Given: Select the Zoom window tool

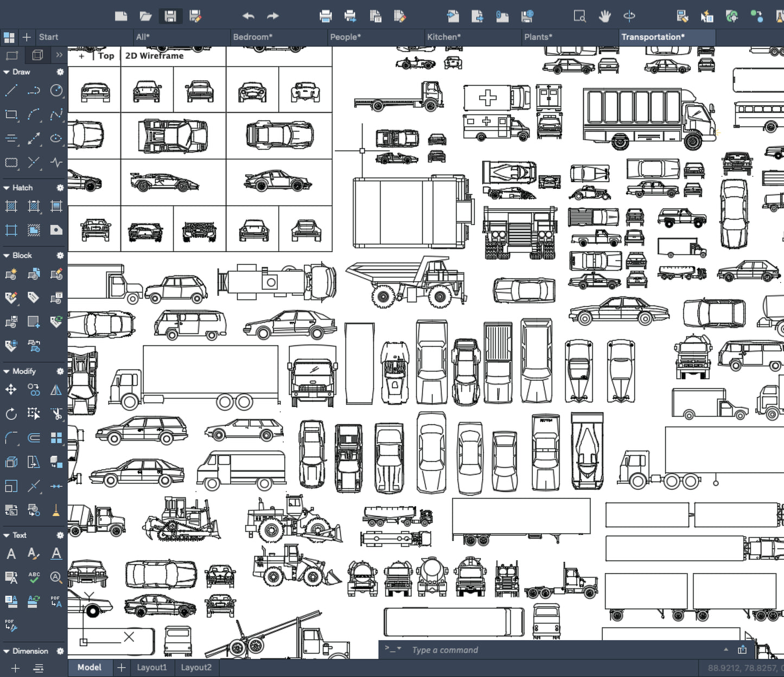Looking at the screenshot, I should (579, 16).
